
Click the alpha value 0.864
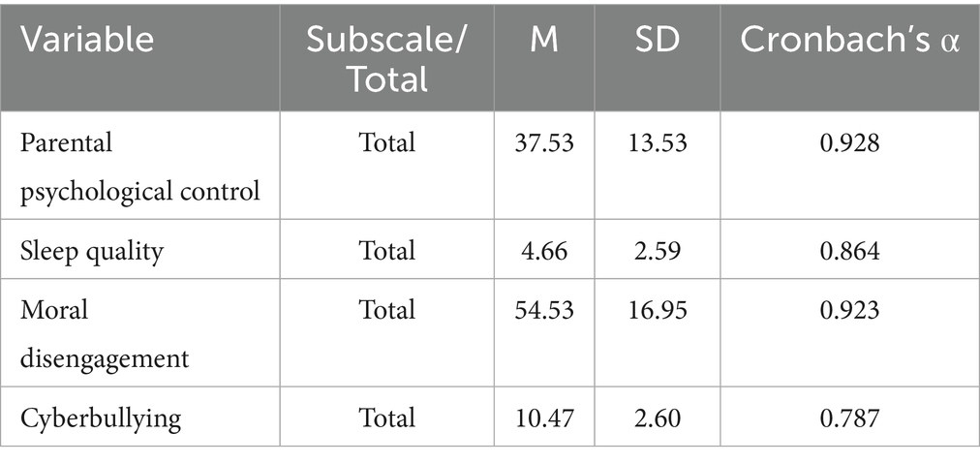click(849, 251)
